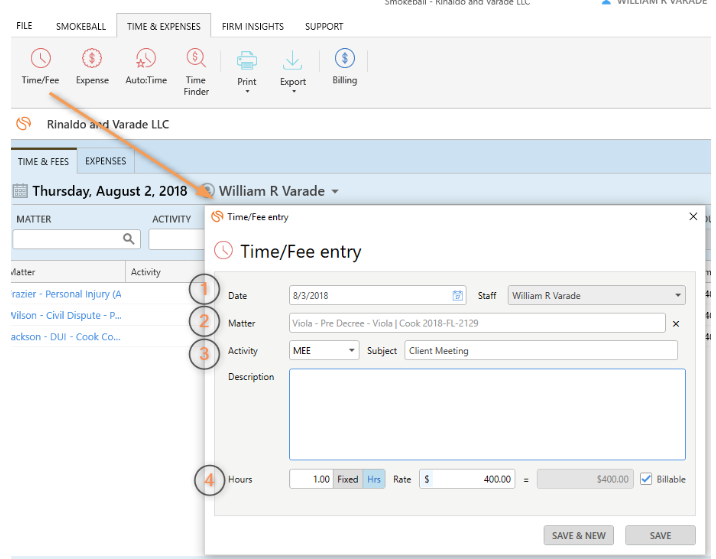Open the FIRM INSIGHTS tab
Viewport: 716px width, 559px height.
pos(253,26)
